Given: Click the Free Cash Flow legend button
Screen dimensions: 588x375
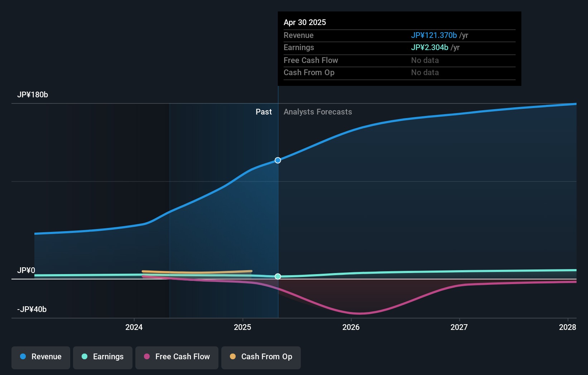Looking at the screenshot, I should [177, 357].
